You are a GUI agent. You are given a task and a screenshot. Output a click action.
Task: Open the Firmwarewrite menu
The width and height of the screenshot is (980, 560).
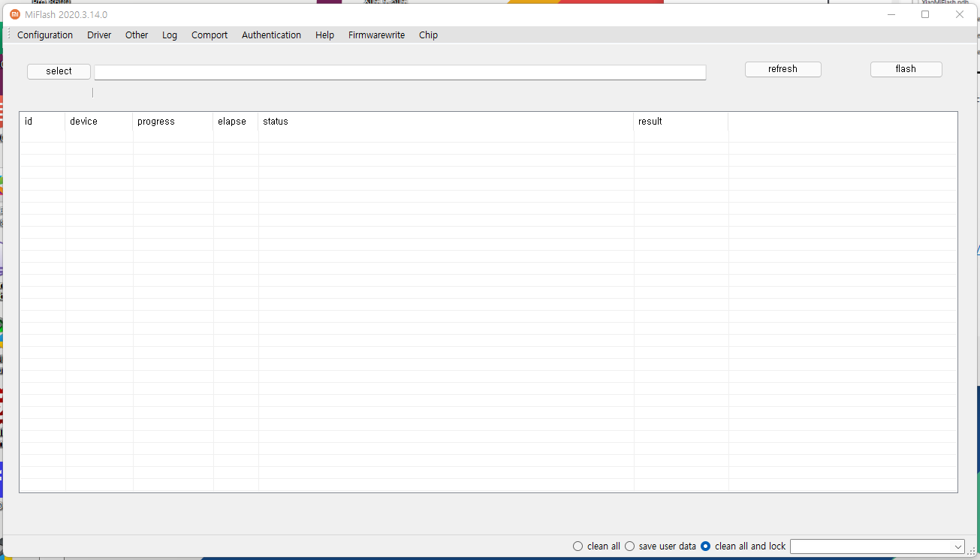(376, 35)
